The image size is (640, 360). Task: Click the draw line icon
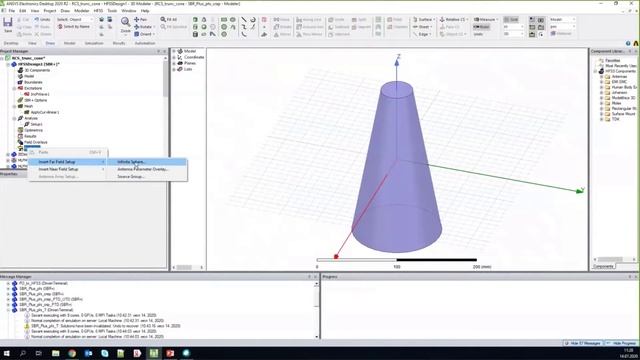[244, 20]
